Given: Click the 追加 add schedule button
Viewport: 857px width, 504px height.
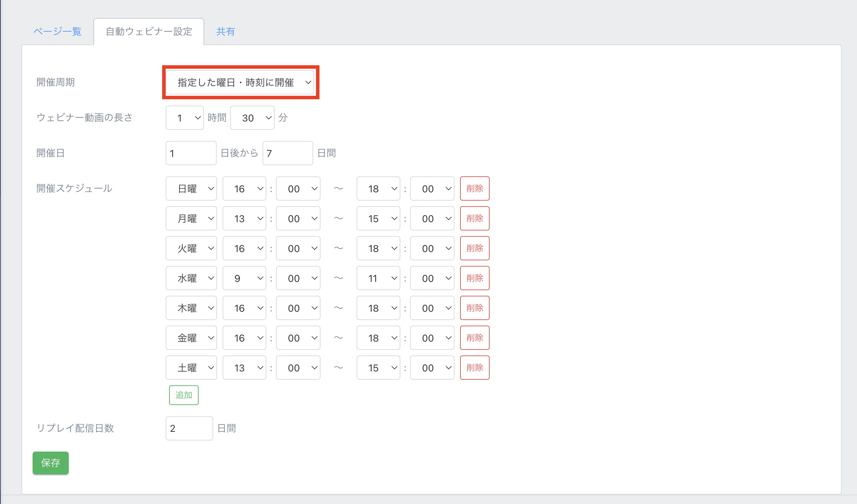Looking at the screenshot, I should tap(184, 395).
